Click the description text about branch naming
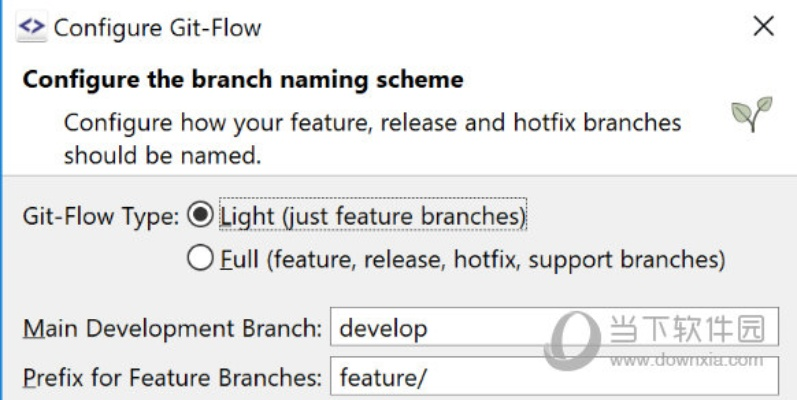Viewport: 797px width, 400px height. click(x=372, y=139)
